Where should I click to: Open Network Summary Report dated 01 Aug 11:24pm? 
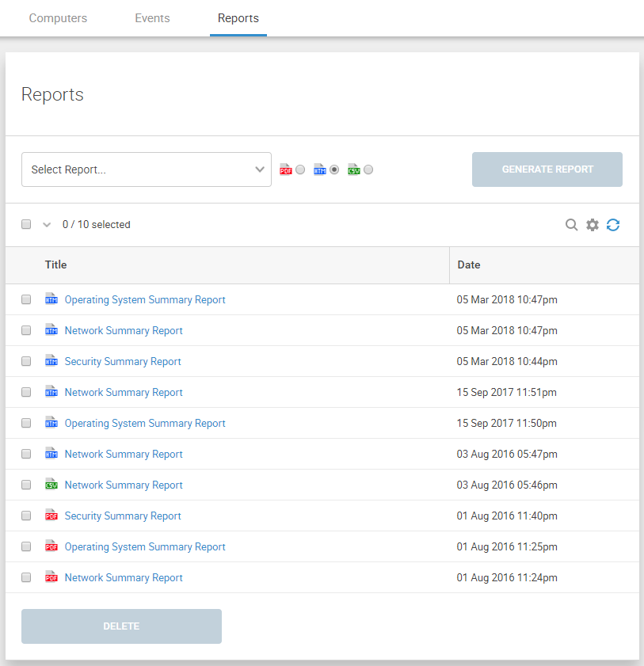[x=124, y=577]
